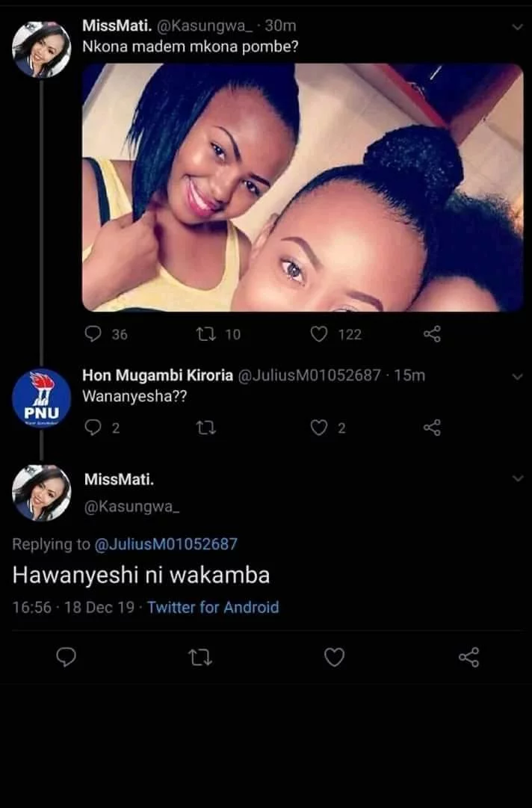The width and height of the screenshot is (532, 808).
Task: Share the original photo tweet
Action: pyautogui.click(x=432, y=334)
